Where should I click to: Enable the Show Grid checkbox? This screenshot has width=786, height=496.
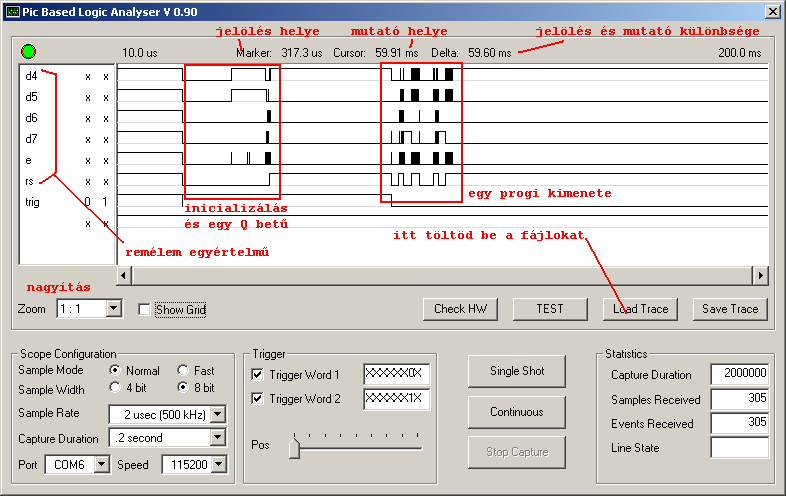click(144, 309)
